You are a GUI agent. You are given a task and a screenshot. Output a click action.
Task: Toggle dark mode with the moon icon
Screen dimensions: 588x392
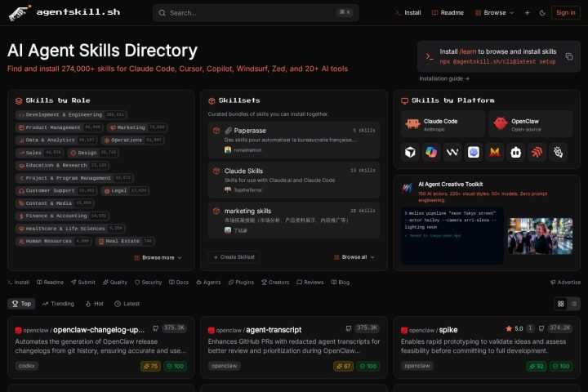[x=542, y=13]
